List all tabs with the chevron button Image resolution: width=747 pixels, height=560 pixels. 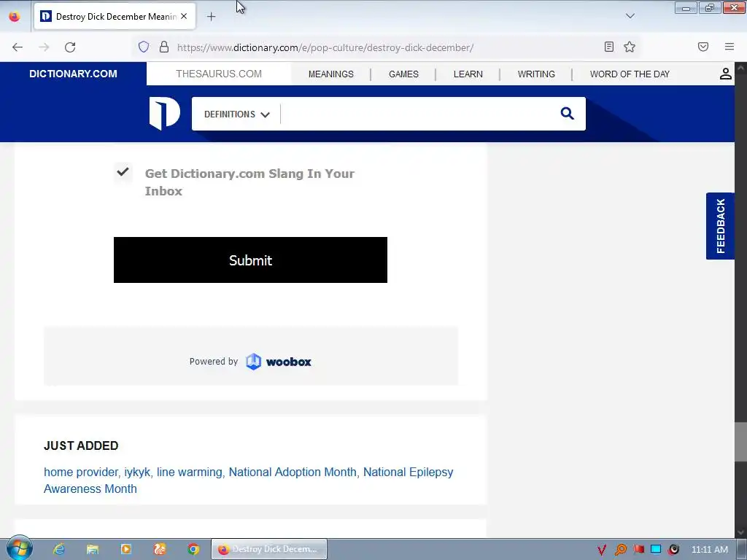[x=630, y=16]
